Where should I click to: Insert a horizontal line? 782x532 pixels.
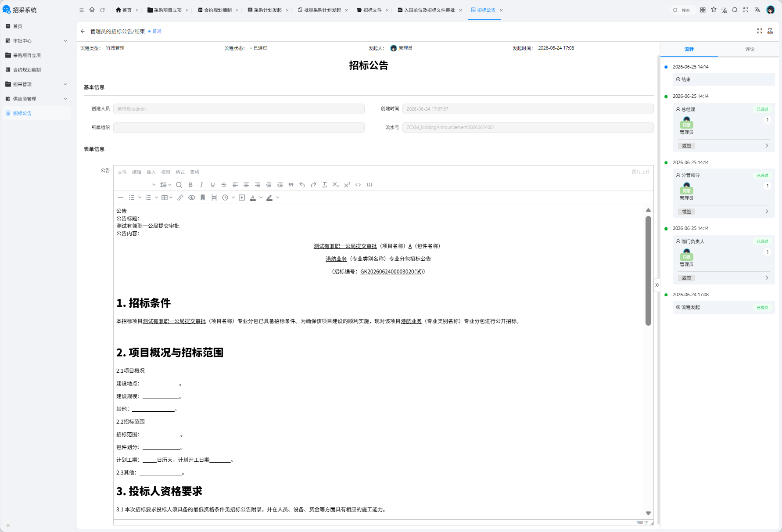pyautogui.click(x=121, y=198)
